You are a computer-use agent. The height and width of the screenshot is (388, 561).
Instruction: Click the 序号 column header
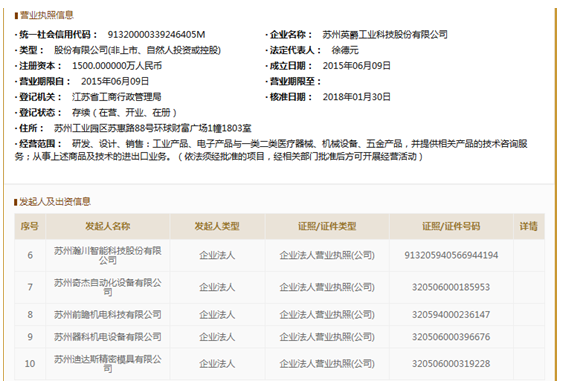30,226
